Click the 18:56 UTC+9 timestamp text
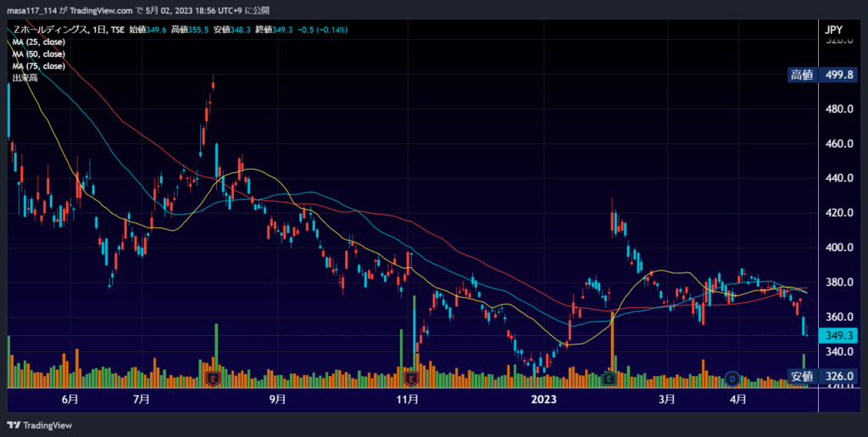The image size is (868, 437). pyautogui.click(x=217, y=11)
